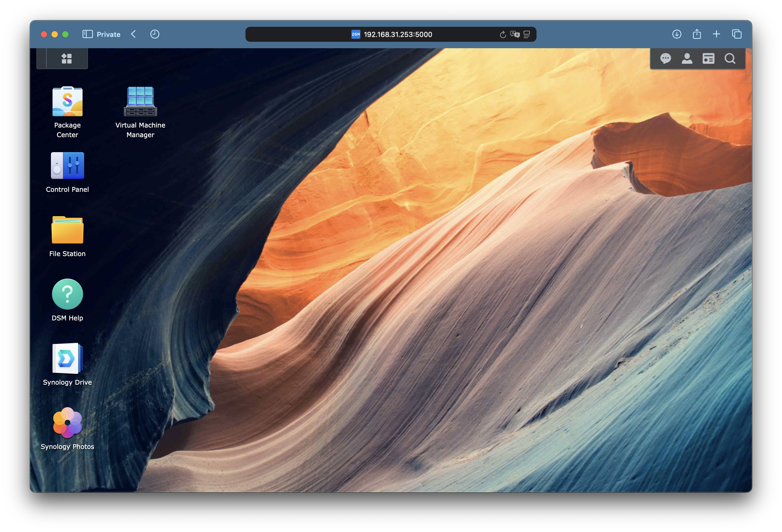Toggle the DSM widgets panel

point(708,58)
